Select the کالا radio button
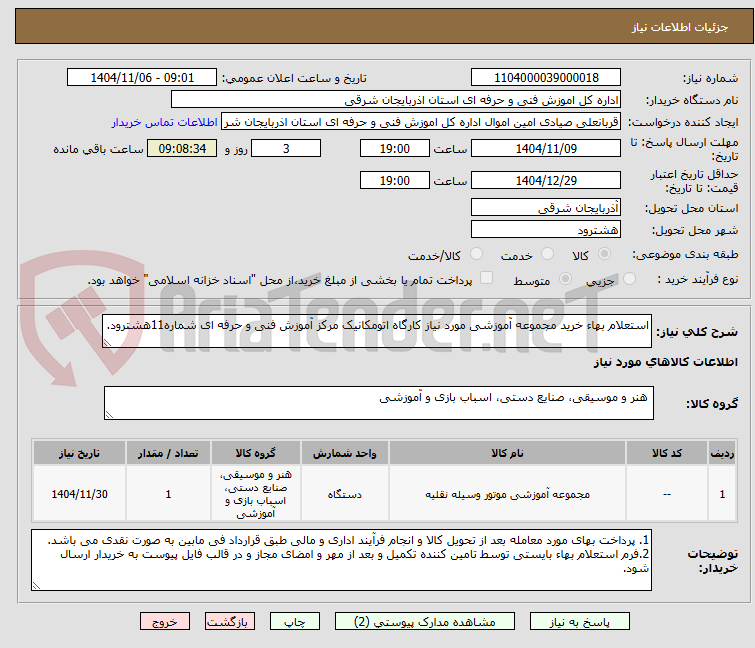The image size is (755, 648). coord(604,254)
